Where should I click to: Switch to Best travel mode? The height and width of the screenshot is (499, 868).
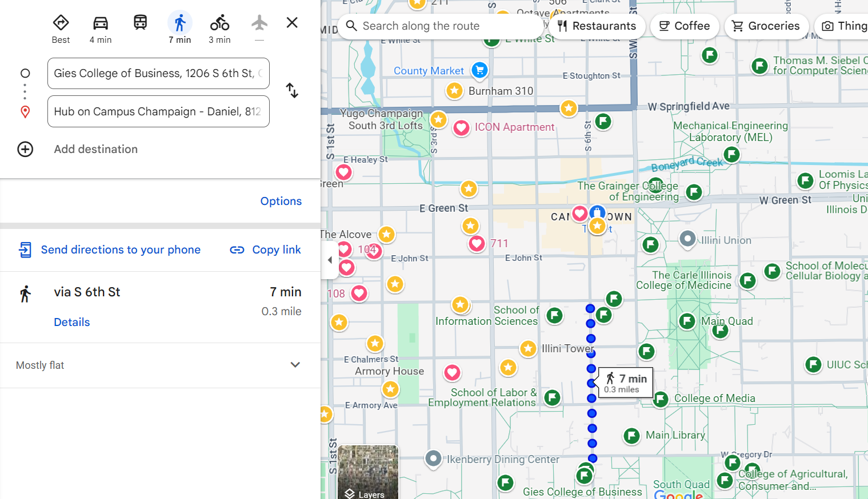coord(61,29)
